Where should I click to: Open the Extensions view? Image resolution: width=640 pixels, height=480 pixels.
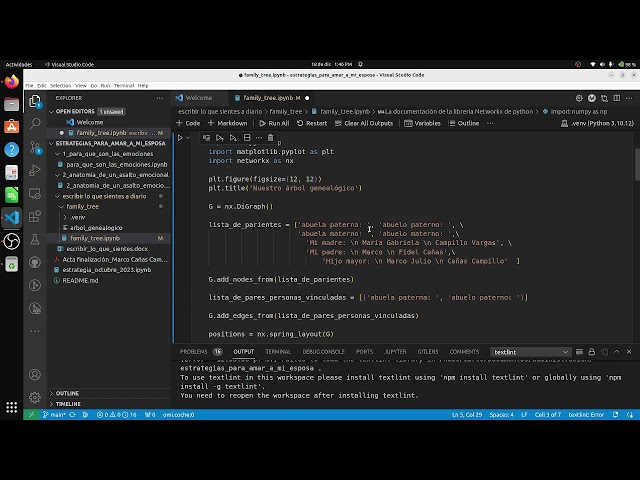[35, 216]
